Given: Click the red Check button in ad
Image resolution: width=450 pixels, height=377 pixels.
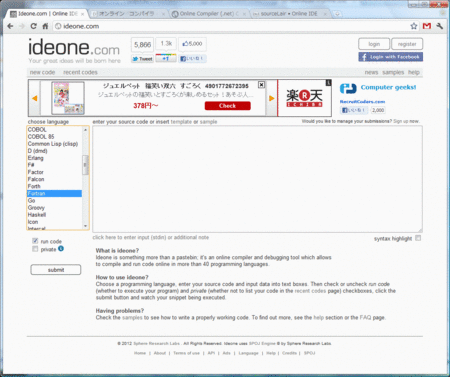Looking at the screenshot, I should tap(227, 106).
